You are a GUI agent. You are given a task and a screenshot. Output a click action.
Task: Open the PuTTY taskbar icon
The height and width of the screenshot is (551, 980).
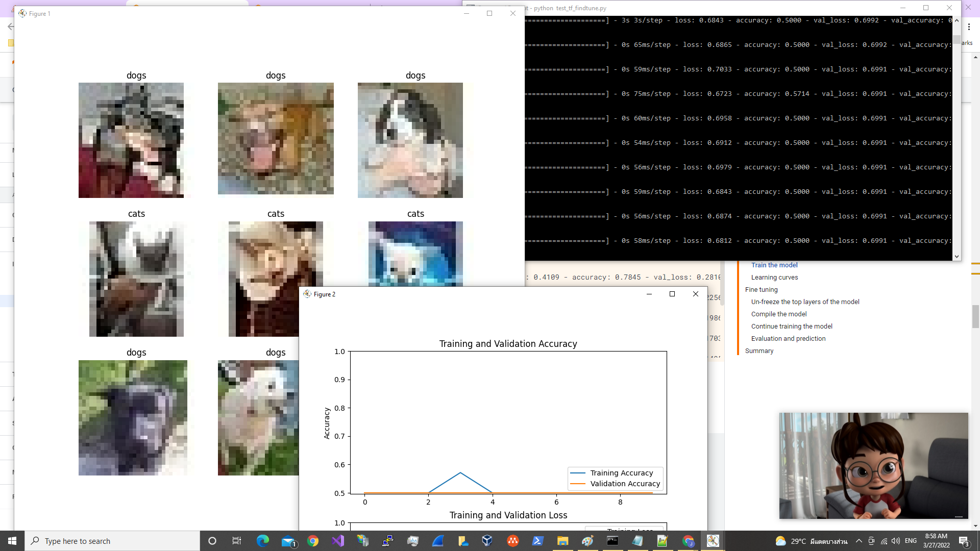(388, 541)
